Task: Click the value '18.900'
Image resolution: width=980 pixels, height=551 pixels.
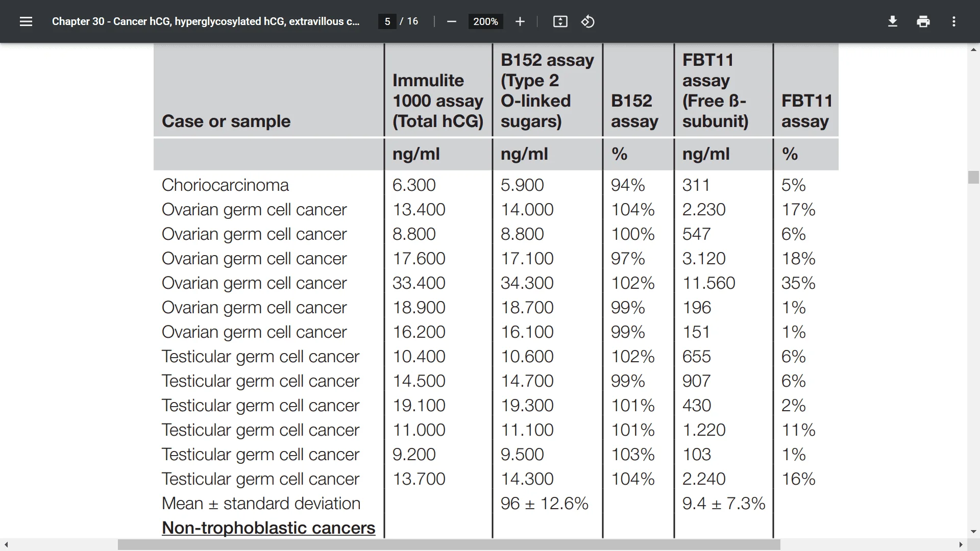Action: point(419,307)
